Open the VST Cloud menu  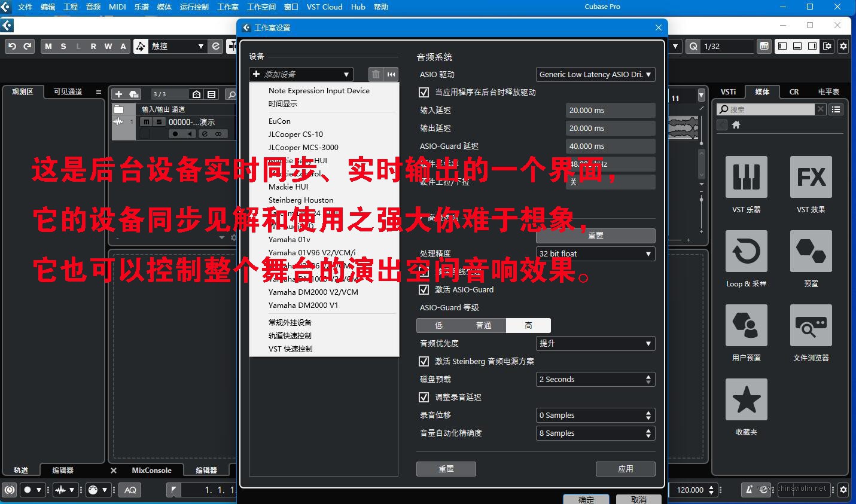click(x=324, y=7)
